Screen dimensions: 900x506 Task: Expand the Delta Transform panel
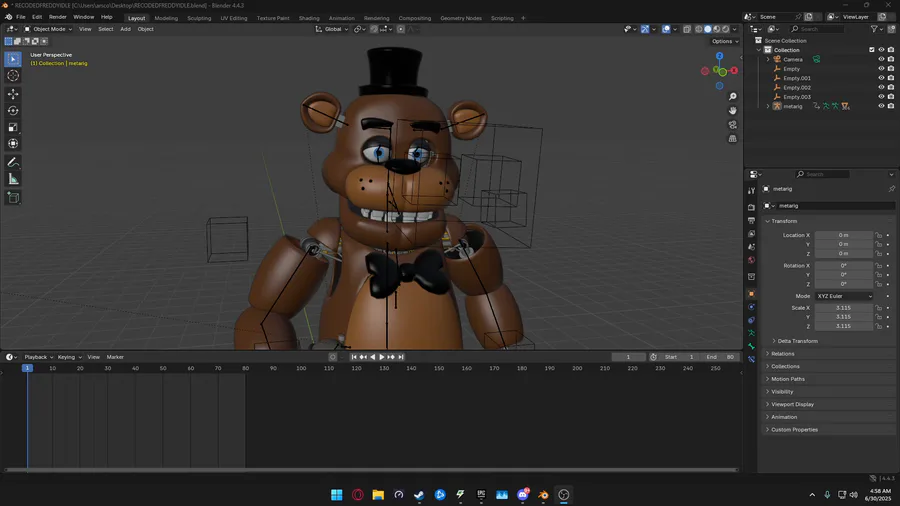pos(797,341)
